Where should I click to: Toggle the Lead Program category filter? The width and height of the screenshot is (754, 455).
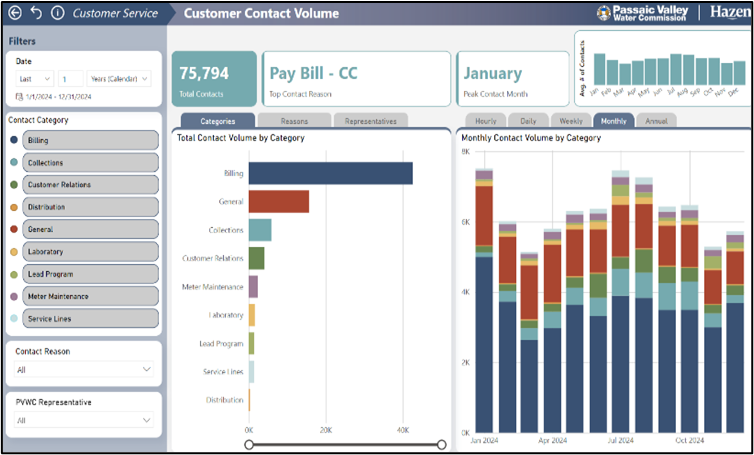pyautogui.click(x=91, y=274)
